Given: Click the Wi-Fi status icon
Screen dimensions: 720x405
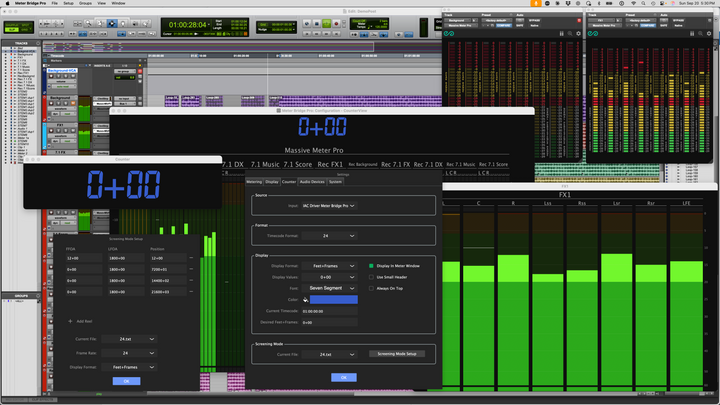Looking at the screenshot, I should click(x=633, y=3).
